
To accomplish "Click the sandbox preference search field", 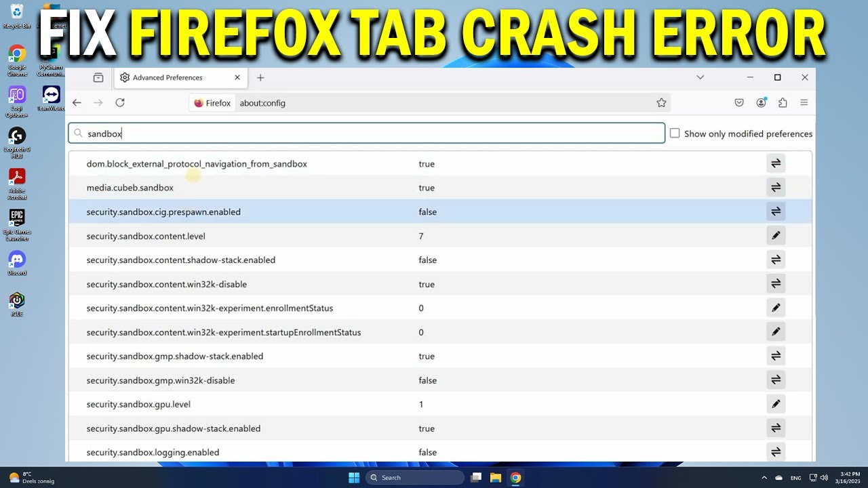I will click(x=367, y=134).
